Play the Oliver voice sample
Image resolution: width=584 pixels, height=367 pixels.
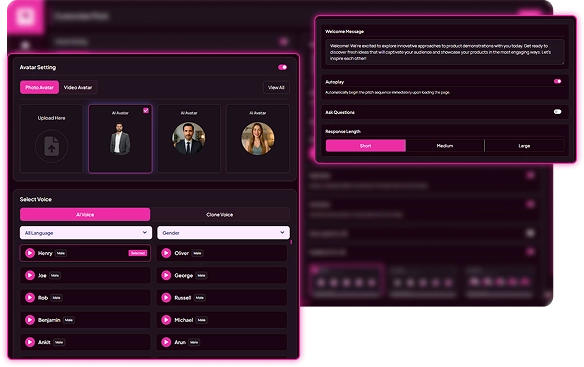point(166,253)
